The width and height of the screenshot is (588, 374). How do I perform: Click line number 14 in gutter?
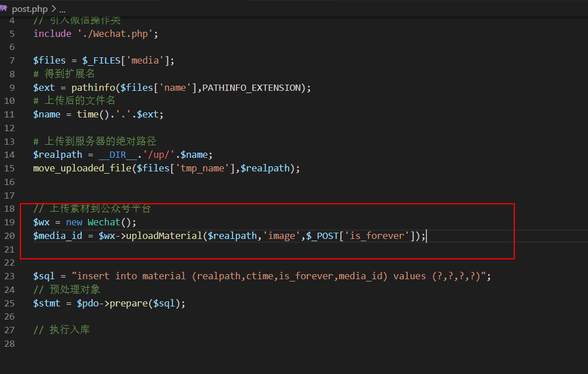tap(10, 155)
